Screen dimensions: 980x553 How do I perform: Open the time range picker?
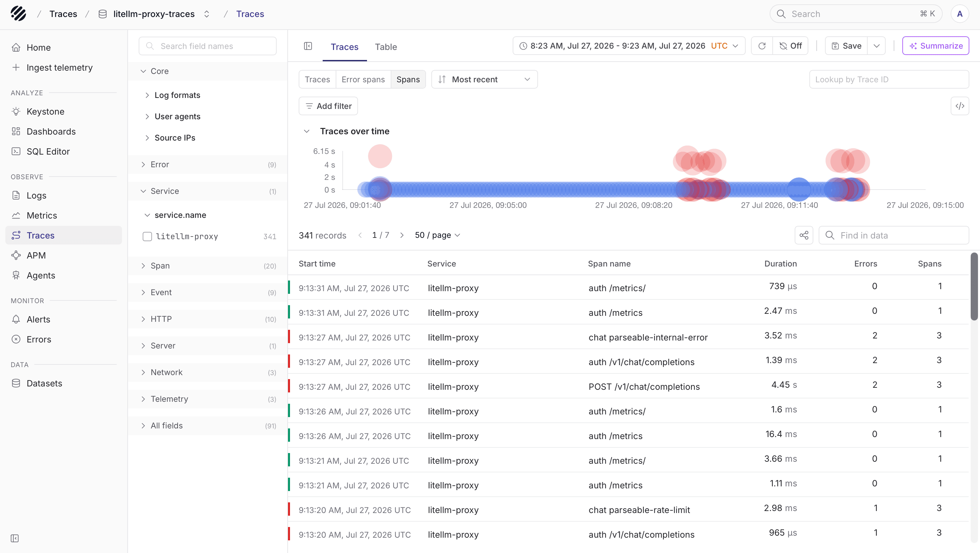tap(628, 46)
